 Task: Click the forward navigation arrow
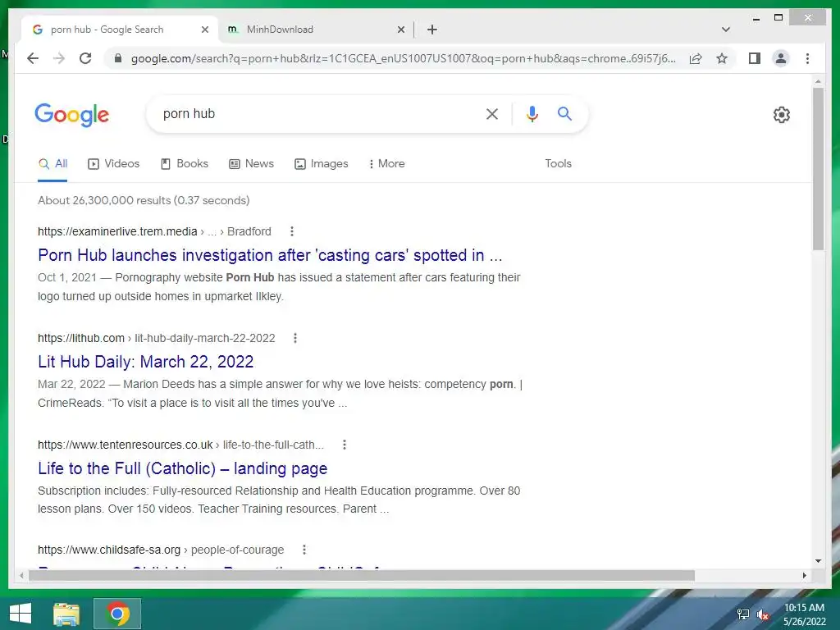coord(59,58)
